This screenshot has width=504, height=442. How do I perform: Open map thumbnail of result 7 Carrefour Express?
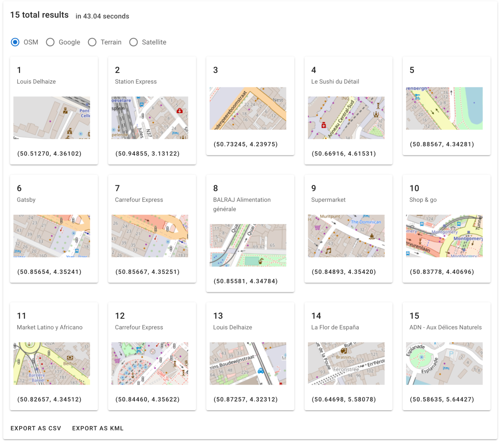point(150,236)
